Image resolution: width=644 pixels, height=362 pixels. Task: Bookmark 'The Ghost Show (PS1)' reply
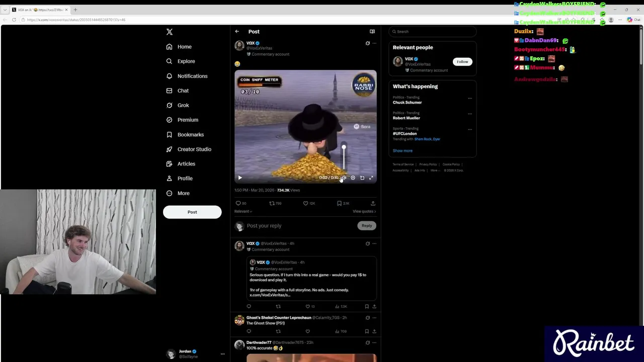coord(367,332)
